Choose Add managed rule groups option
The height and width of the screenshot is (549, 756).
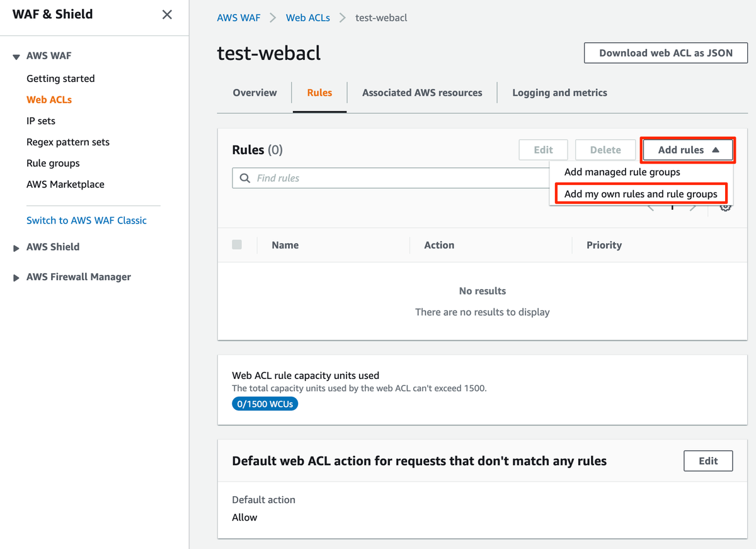(622, 172)
